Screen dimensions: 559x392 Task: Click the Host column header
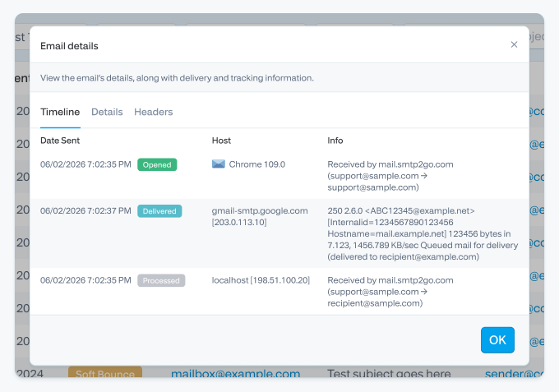click(221, 141)
